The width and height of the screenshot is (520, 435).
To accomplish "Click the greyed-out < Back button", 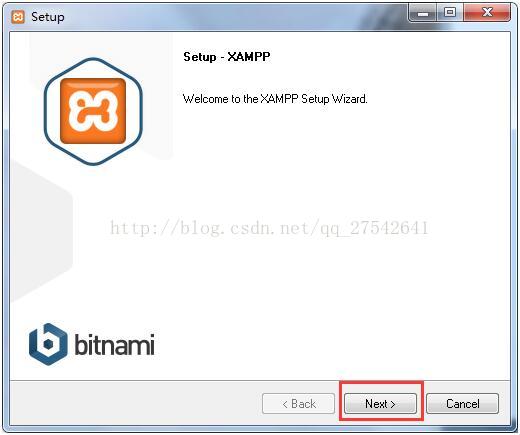I will (x=298, y=403).
